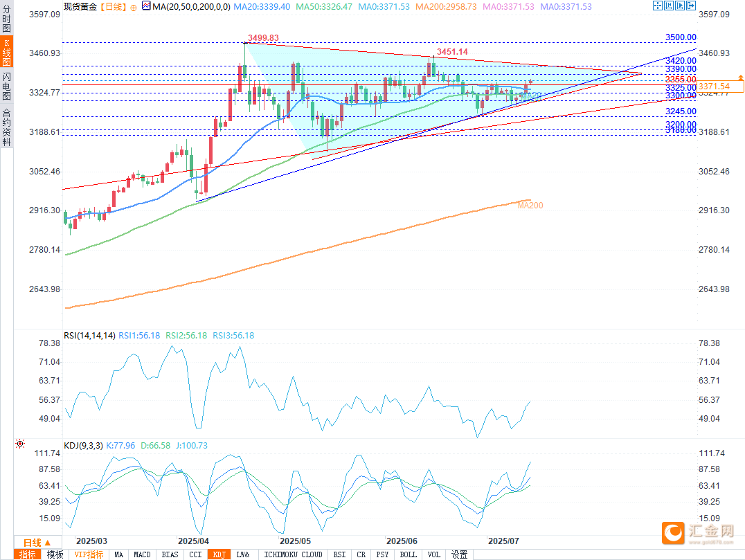Viewport: 745px width, 560px height.
Task: Select the MA indicator button
Action: click(x=119, y=554)
